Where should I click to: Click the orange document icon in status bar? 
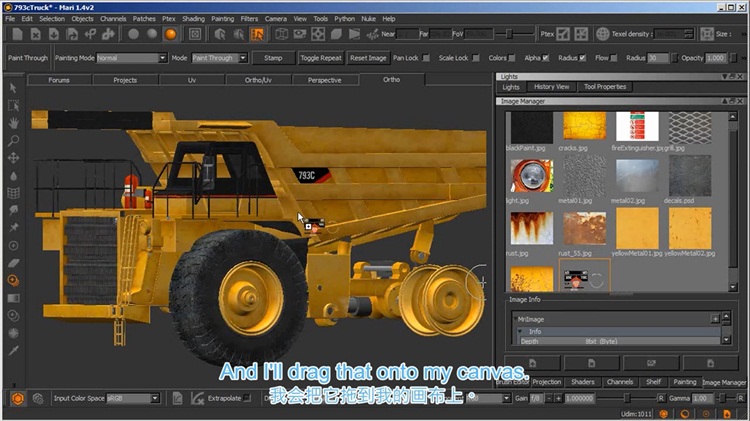coord(727,414)
